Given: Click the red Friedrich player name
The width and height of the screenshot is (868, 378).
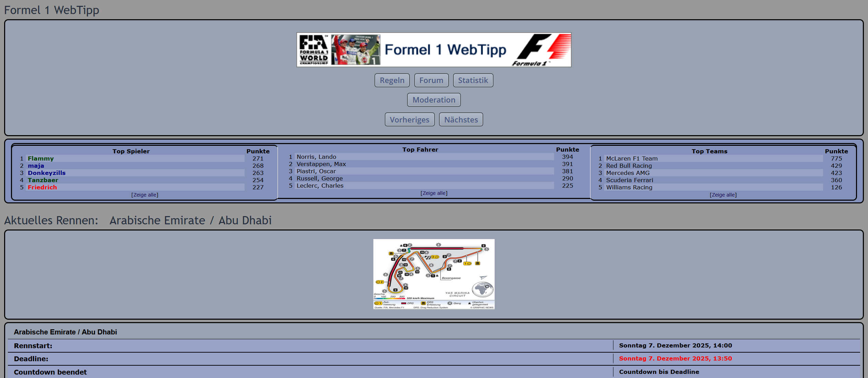Looking at the screenshot, I should pos(42,187).
